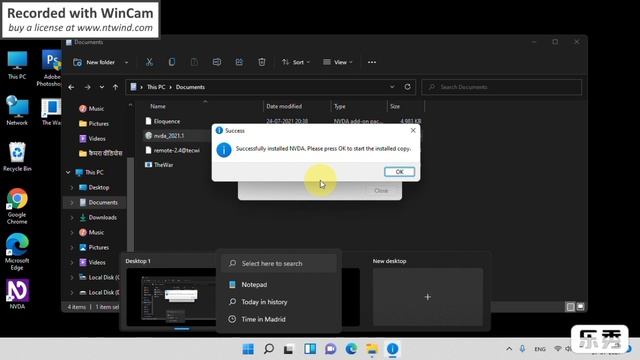Sort by Name column header

[158, 106]
